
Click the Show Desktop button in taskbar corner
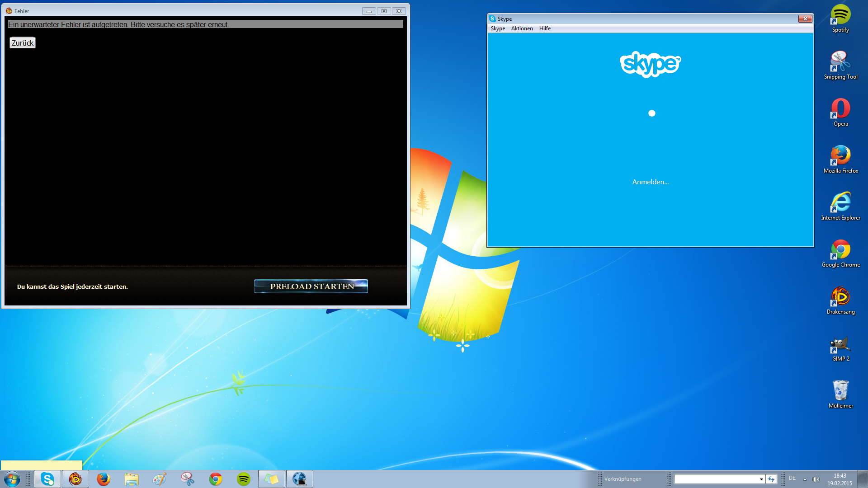coord(863,479)
